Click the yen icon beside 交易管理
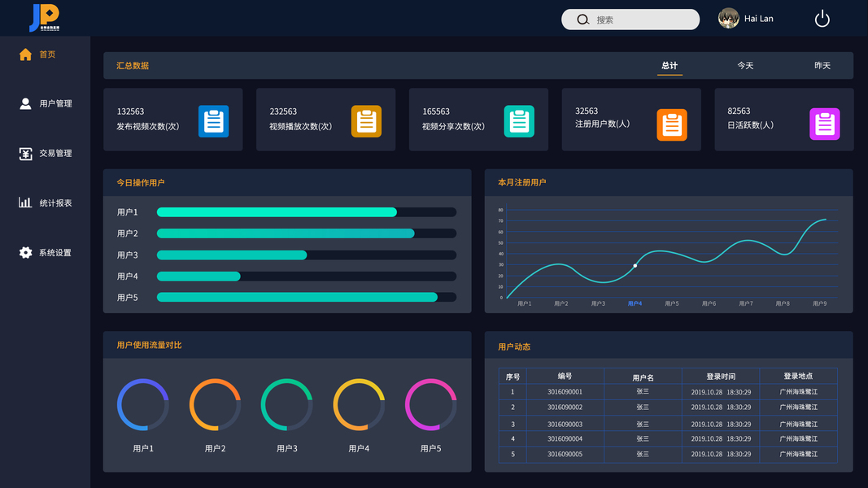This screenshot has width=868, height=488. coord(25,153)
